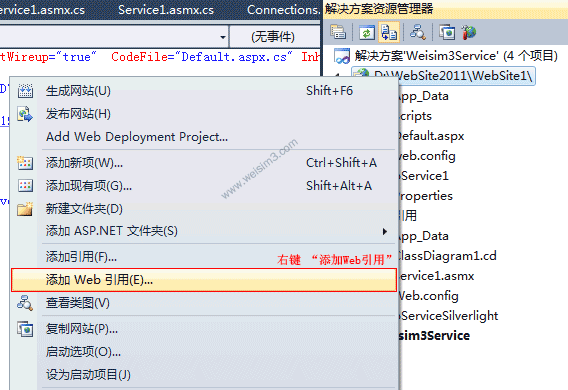Screen dimensions: 568x390
Task: Click the 发布网站 menu icon
Action: pos(25,114)
